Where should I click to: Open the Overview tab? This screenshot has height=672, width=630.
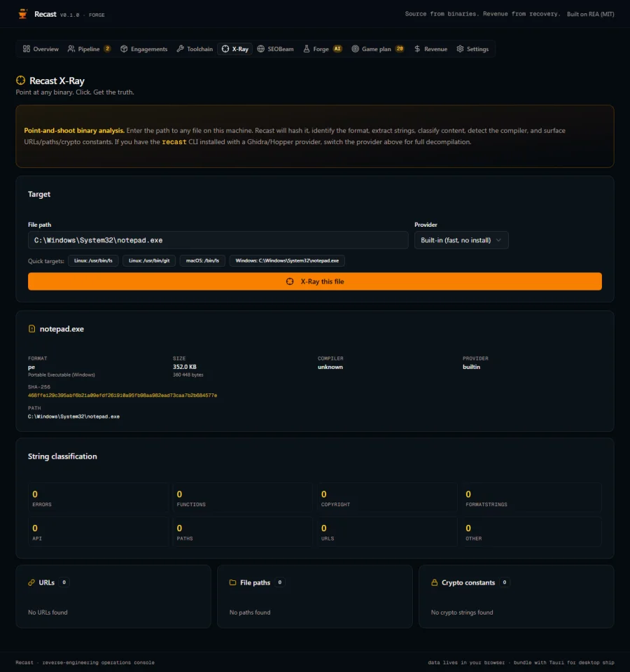click(x=41, y=49)
